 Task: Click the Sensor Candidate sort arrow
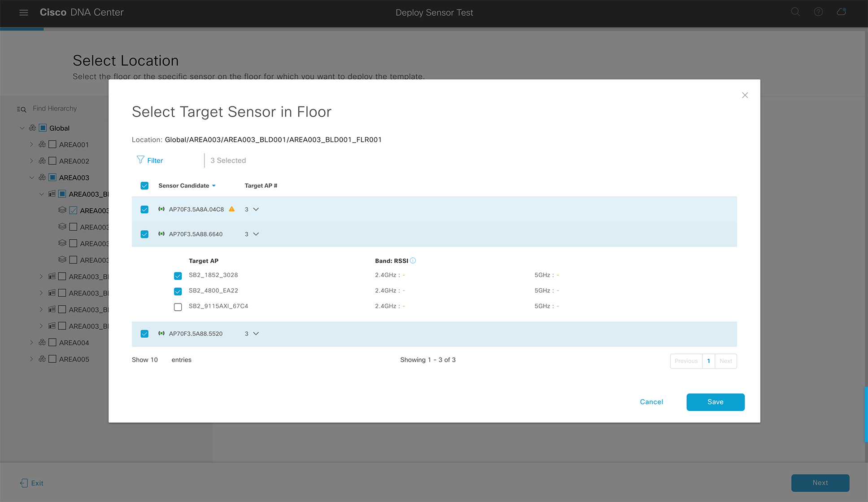[214, 186]
